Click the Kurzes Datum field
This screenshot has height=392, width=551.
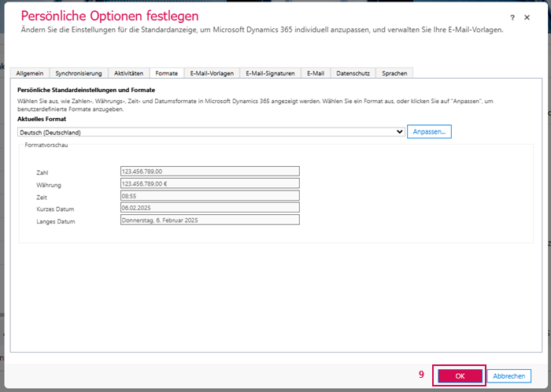[209, 208]
